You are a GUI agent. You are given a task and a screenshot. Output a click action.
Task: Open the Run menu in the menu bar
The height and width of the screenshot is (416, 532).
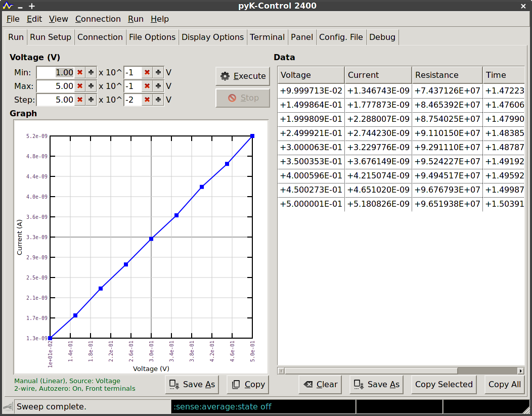click(136, 19)
